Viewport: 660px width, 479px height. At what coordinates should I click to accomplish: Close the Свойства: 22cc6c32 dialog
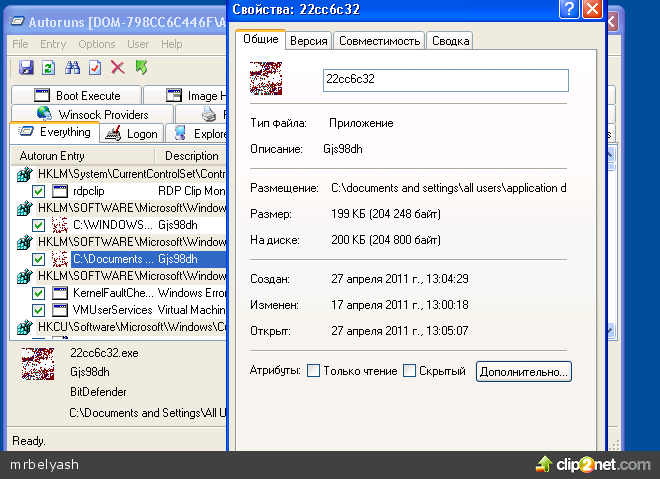coord(592,9)
